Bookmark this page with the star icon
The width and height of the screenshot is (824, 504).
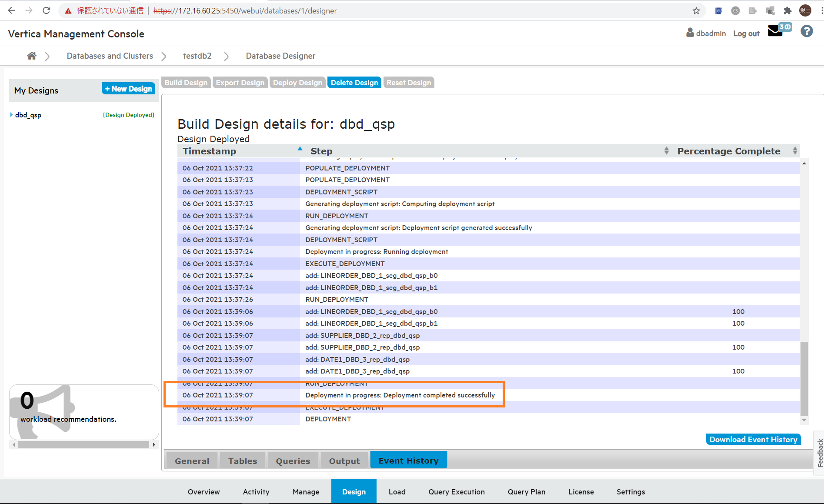click(696, 11)
